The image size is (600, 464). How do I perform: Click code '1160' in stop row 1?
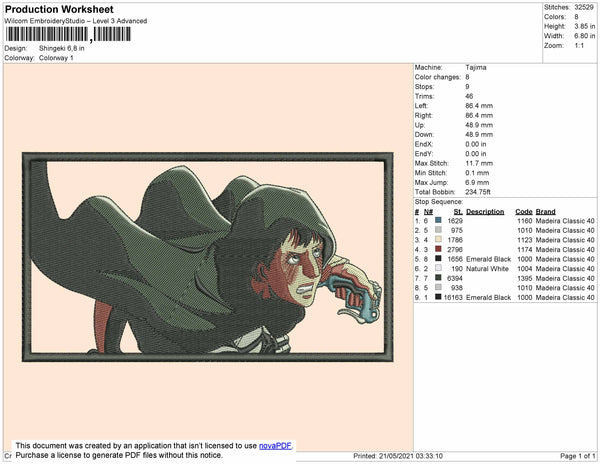(525, 221)
